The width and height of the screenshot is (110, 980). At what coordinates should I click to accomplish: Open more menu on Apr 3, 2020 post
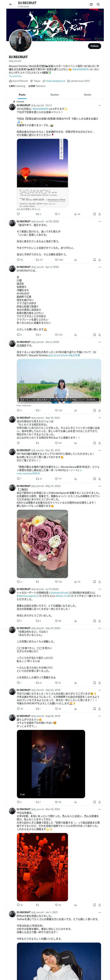tap(99, 267)
